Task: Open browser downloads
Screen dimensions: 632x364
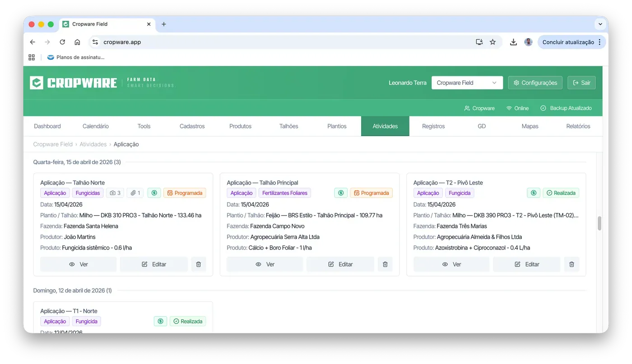Action: pos(513,42)
